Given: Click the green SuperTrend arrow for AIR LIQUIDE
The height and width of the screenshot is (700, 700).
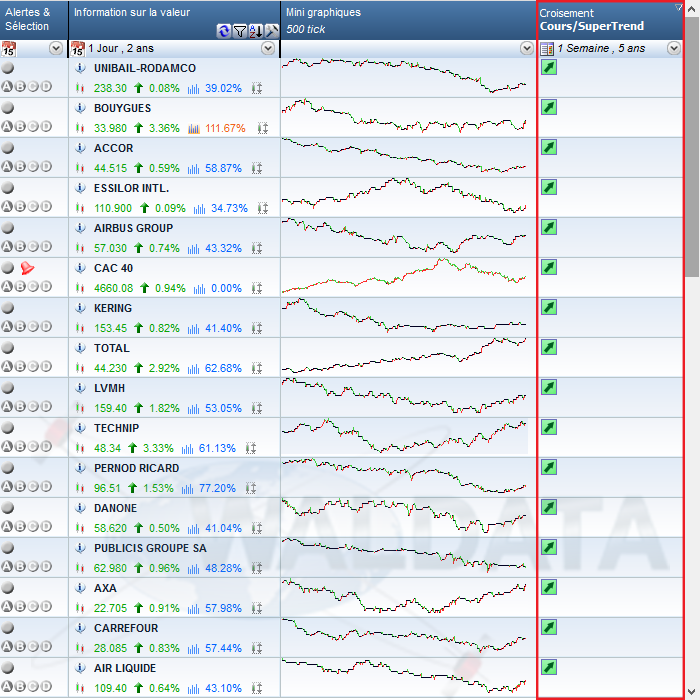Looking at the screenshot, I should click(549, 667).
